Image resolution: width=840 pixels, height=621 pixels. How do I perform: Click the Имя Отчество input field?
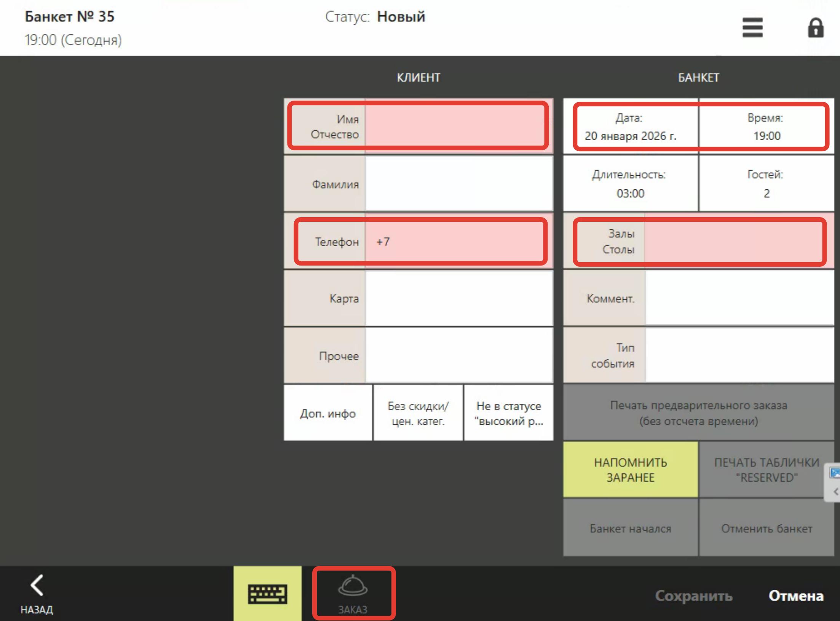(x=458, y=126)
